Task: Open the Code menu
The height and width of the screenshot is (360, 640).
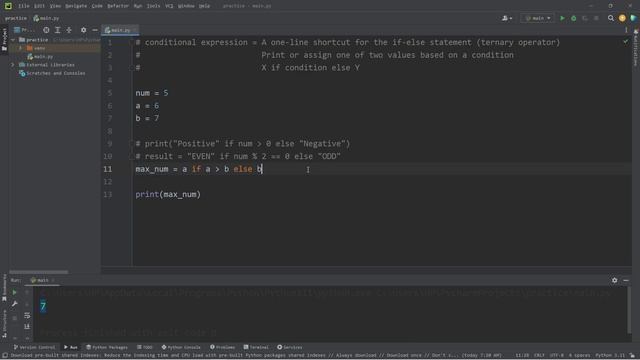Action: (x=97, y=6)
